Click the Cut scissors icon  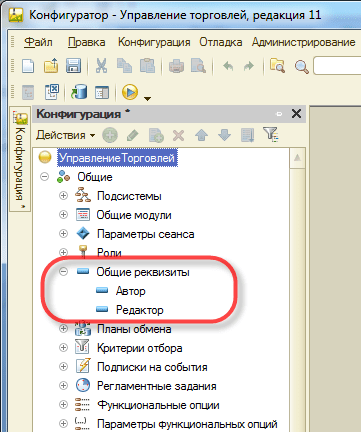[101, 66]
